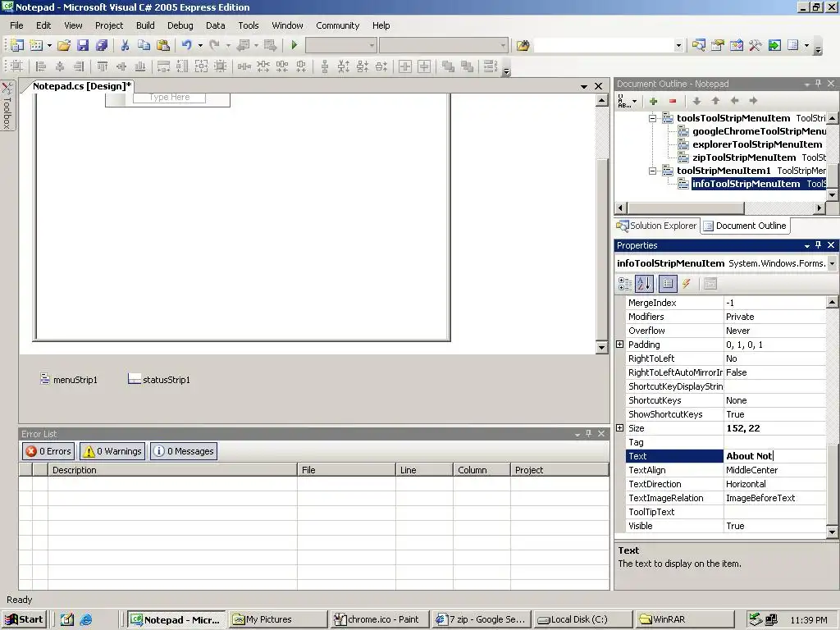The image size is (840, 630).
Task: Move item down in Document Outline
Action: pos(696,101)
